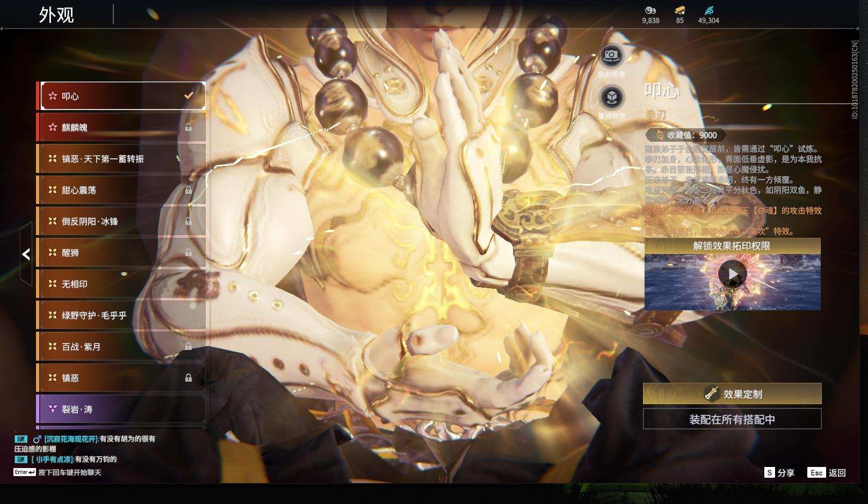
Task: Click the lock icon on 甜心震荡
Action: coord(189,190)
